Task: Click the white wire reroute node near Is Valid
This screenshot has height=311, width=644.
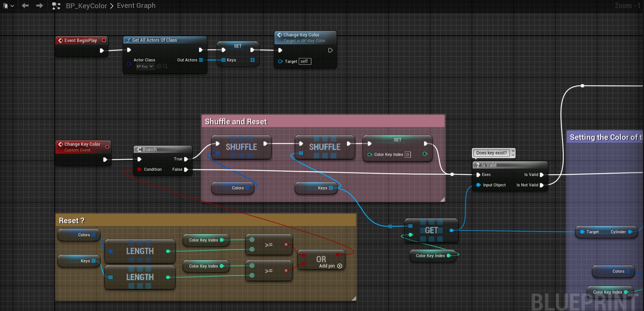Action: tap(452, 174)
